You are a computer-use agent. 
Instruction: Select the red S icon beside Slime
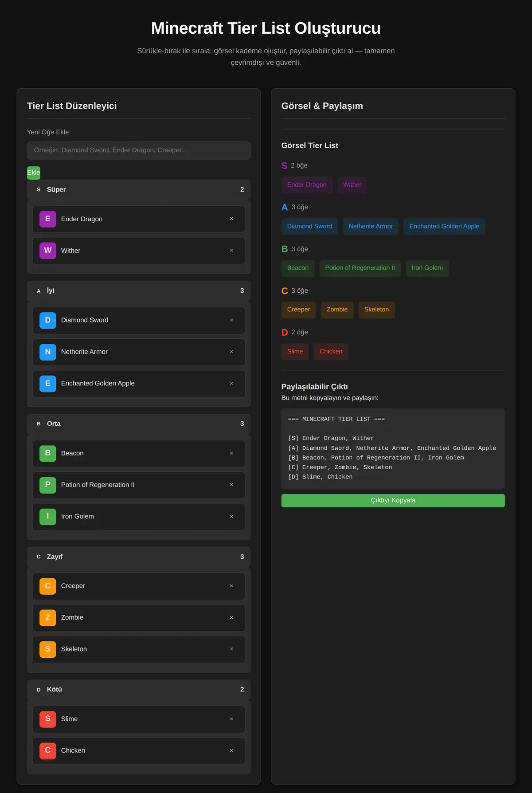pos(48,719)
